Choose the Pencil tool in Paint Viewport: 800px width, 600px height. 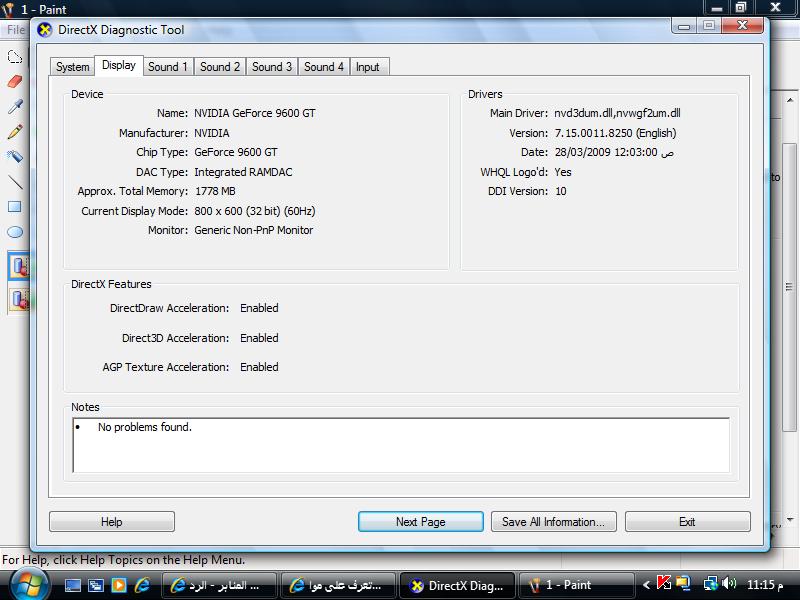pos(15,132)
